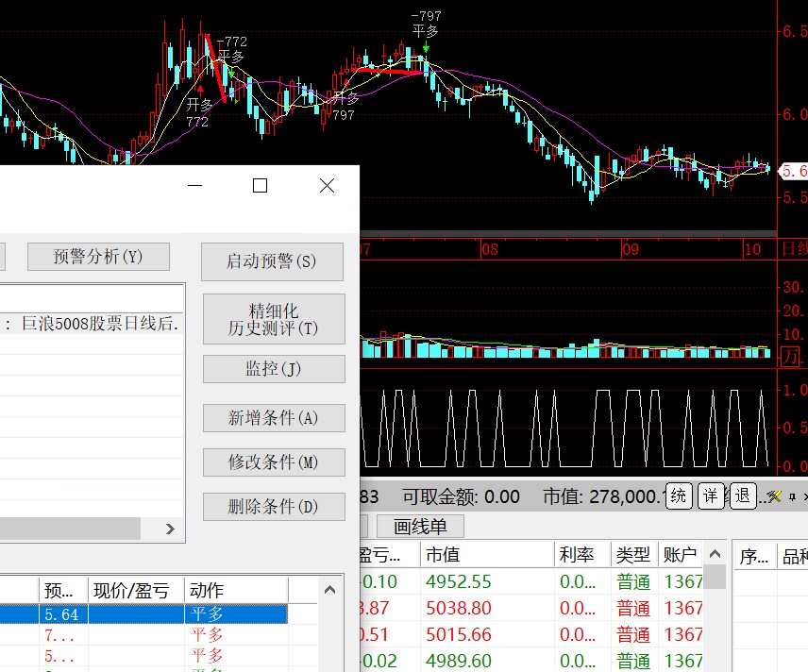This screenshot has height=672, width=808.
Task: Modify condition with 修改条件(M)
Action: coord(274,462)
